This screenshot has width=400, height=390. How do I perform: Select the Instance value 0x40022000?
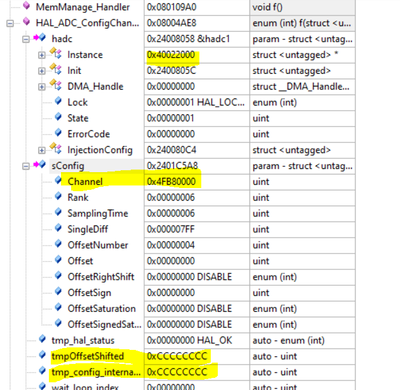[171, 55]
